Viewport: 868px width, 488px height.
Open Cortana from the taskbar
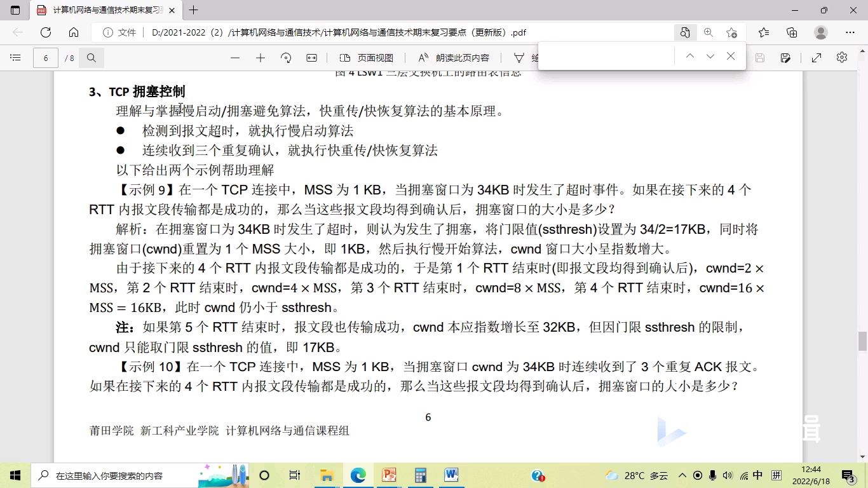[265, 475]
